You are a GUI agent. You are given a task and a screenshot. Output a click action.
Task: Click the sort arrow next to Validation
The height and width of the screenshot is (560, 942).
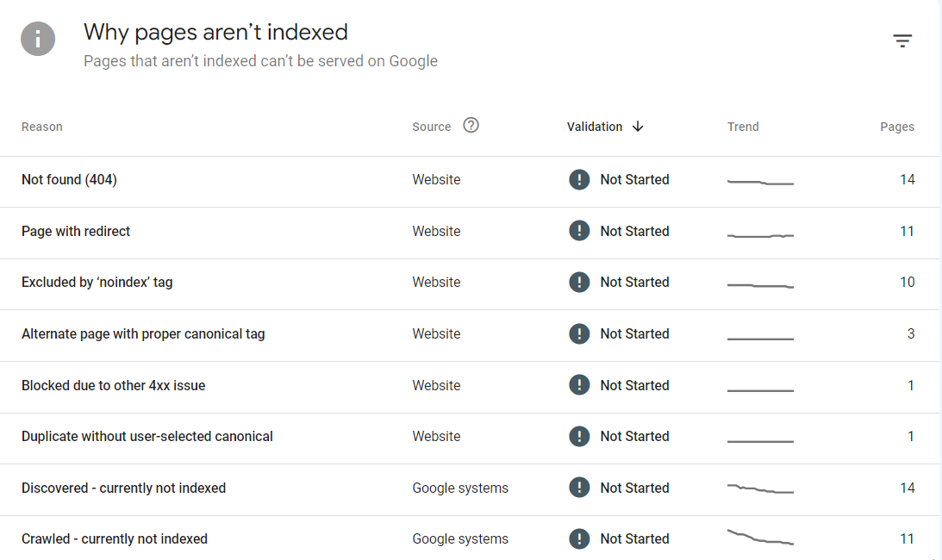(x=638, y=127)
